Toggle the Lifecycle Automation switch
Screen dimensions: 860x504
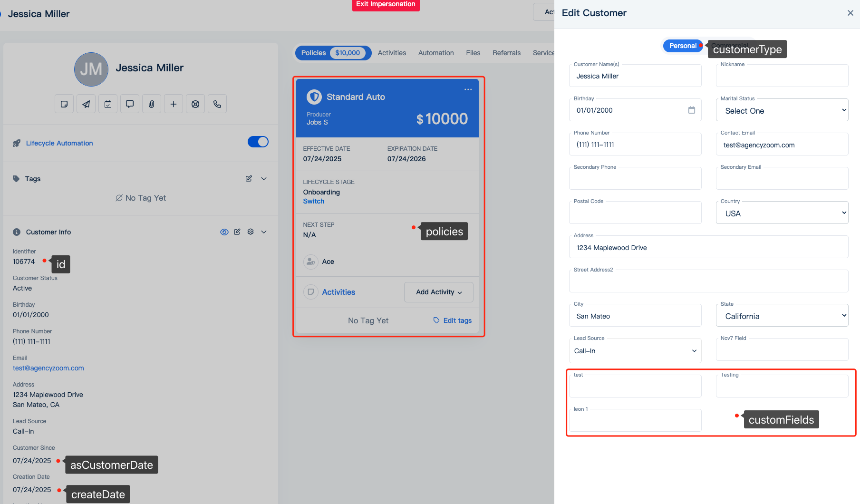pos(258,142)
